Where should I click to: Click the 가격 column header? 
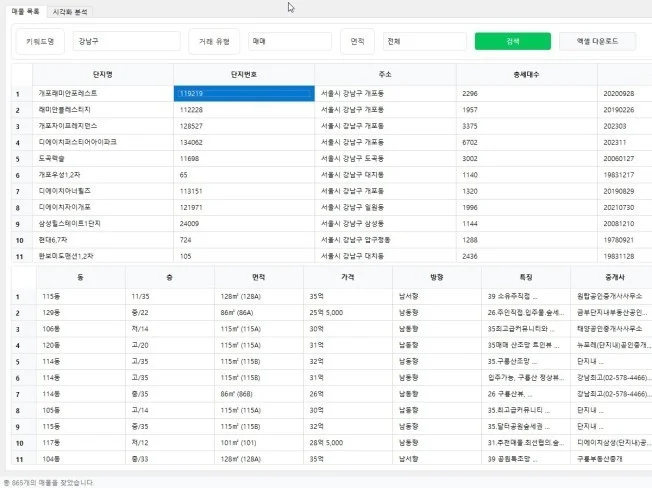348,277
